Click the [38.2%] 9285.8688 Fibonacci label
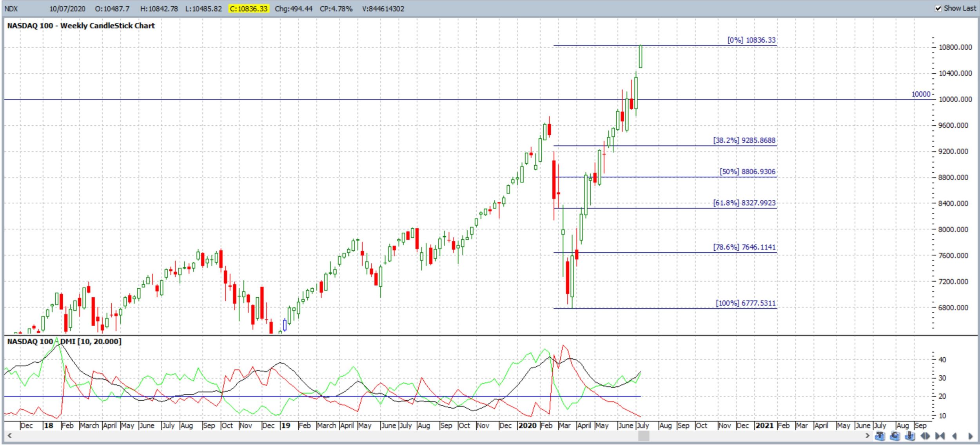Viewport: 980px width, 445px height. coord(744,140)
